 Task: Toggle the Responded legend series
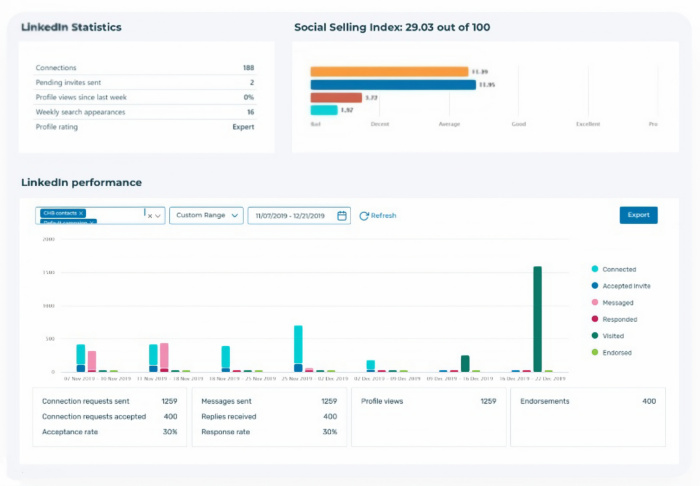[x=596, y=319]
